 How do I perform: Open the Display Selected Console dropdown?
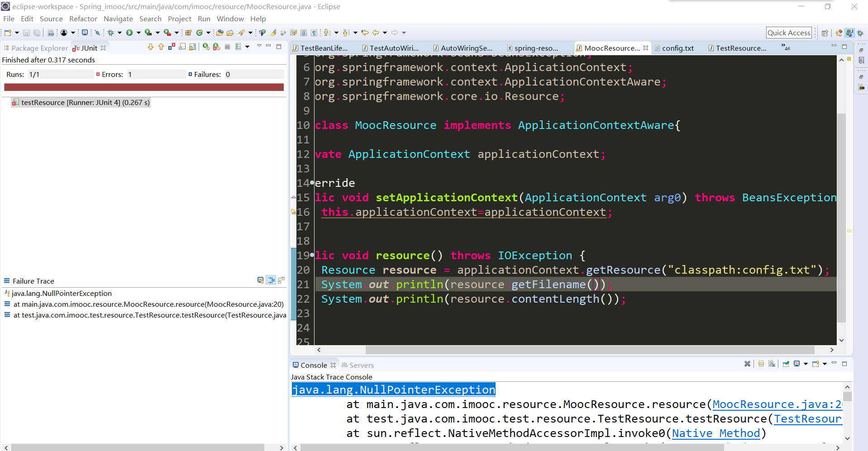coord(806,364)
